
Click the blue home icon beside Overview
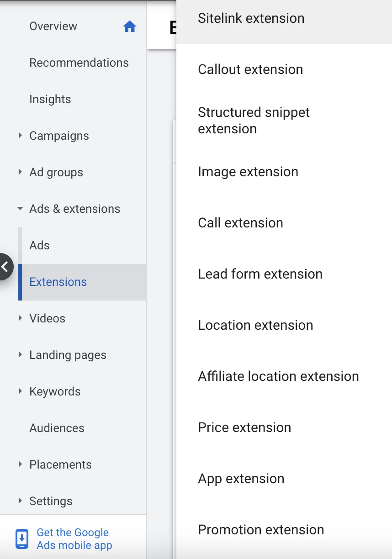130,26
